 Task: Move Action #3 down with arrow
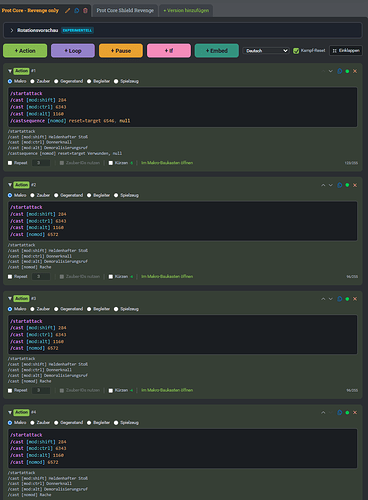(x=331, y=299)
